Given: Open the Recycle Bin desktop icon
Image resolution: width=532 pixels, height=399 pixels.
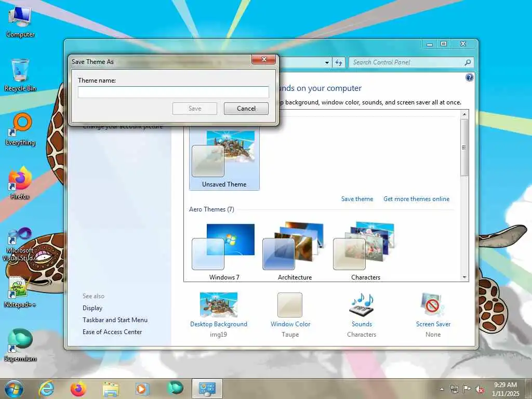Looking at the screenshot, I should click(20, 75).
